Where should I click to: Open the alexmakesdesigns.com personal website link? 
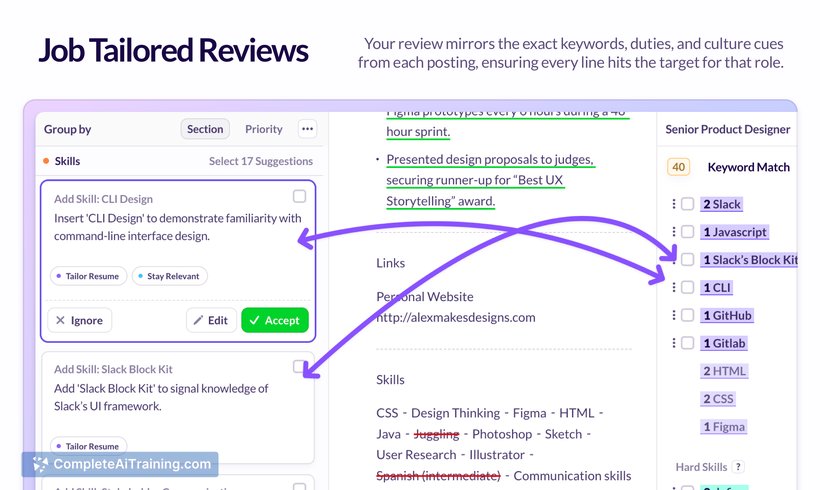[456, 317]
